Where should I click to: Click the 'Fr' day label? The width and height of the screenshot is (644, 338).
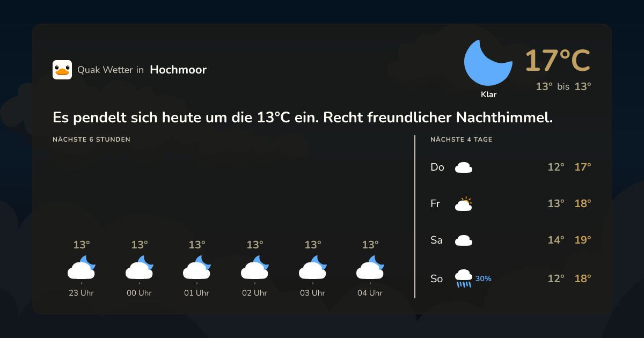click(435, 204)
